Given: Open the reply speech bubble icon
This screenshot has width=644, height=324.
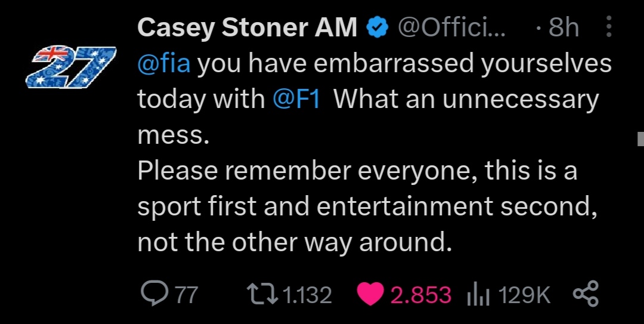Looking at the screenshot, I should click(154, 294).
